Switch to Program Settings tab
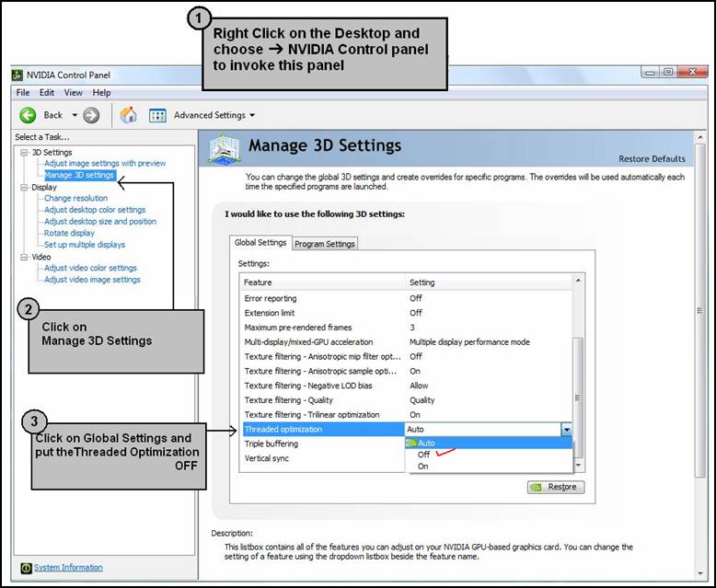 tap(325, 244)
